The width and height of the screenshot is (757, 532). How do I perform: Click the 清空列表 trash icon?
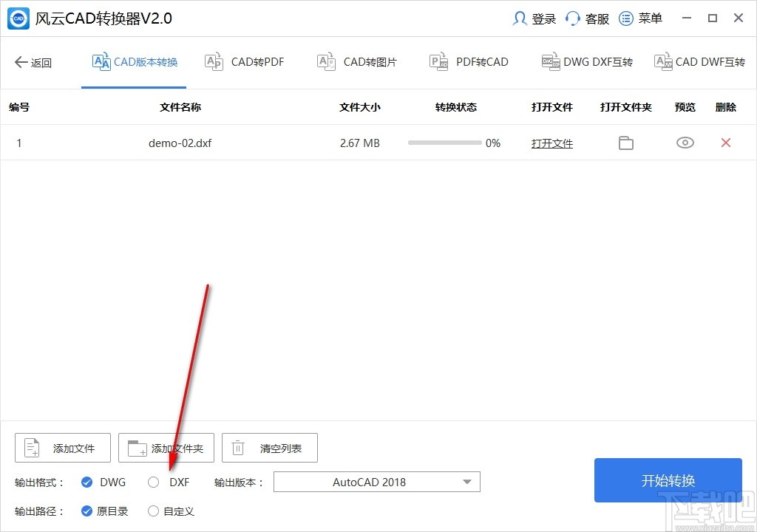coord(237,447)
